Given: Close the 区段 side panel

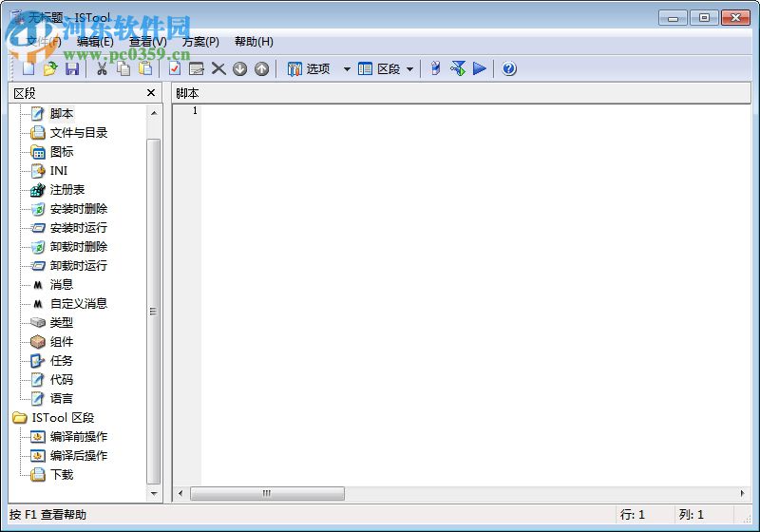Looking at the screenshot, I should point(151,92).
